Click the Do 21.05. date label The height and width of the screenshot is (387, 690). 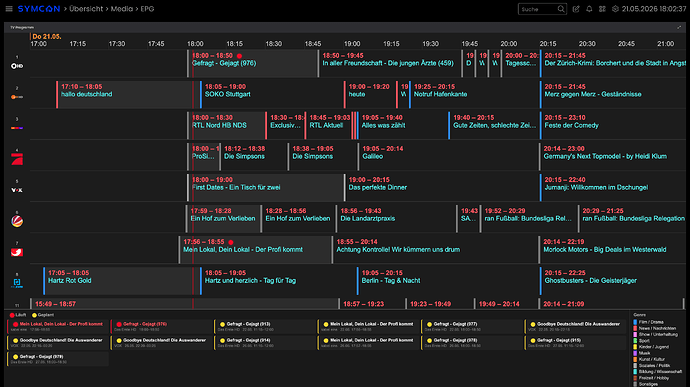point(47,37)
